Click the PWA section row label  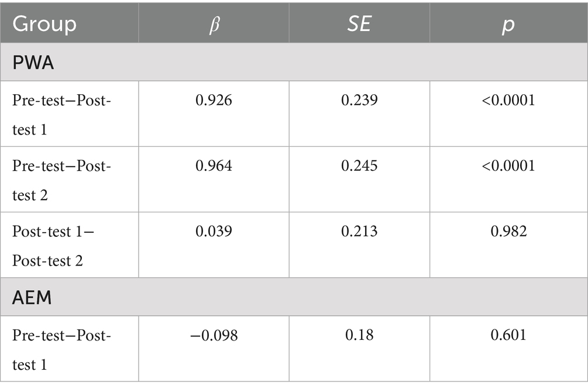point(33,62)
